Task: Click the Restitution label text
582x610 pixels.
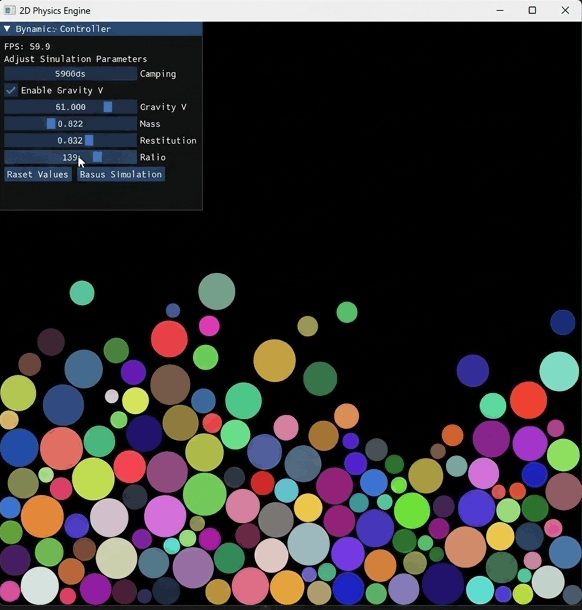Action: coord(168,140)
